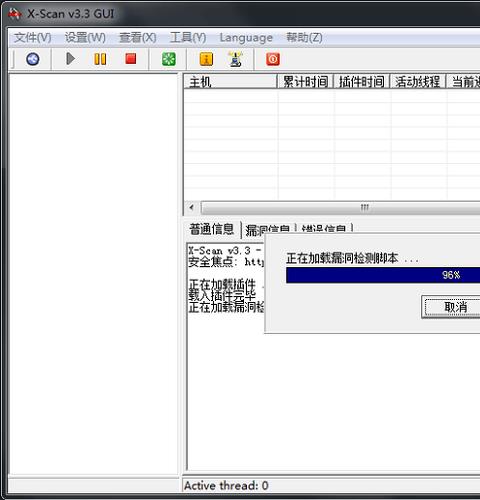This screenshot has width=480, height=500.
Task: Click the 96% loading progress bar
Action: [383, 275]
